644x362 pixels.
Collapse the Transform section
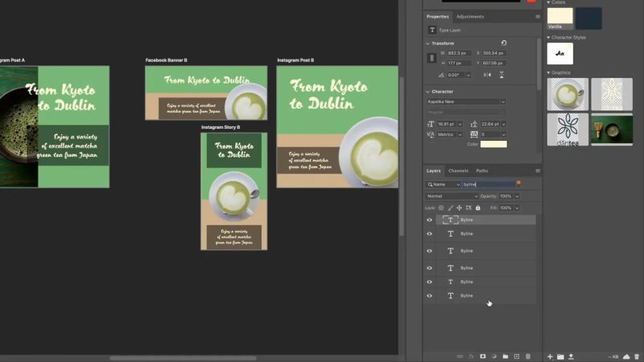[x=427, y=43]
